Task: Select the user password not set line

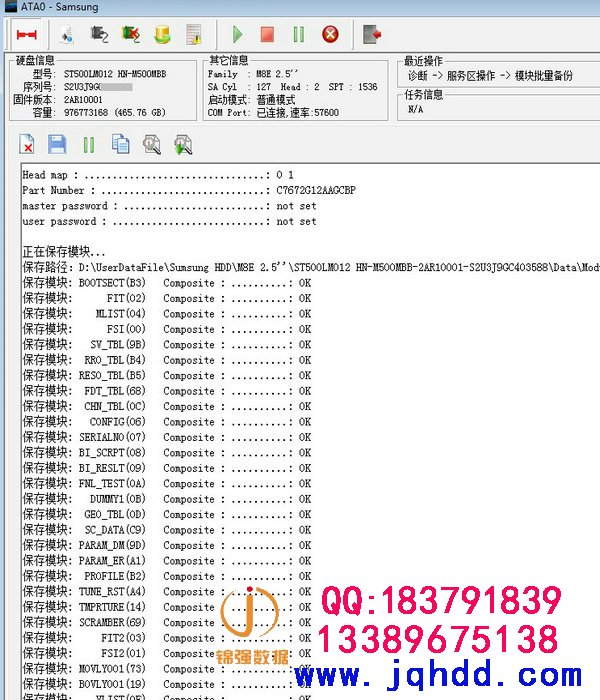Action: [169, 221]
